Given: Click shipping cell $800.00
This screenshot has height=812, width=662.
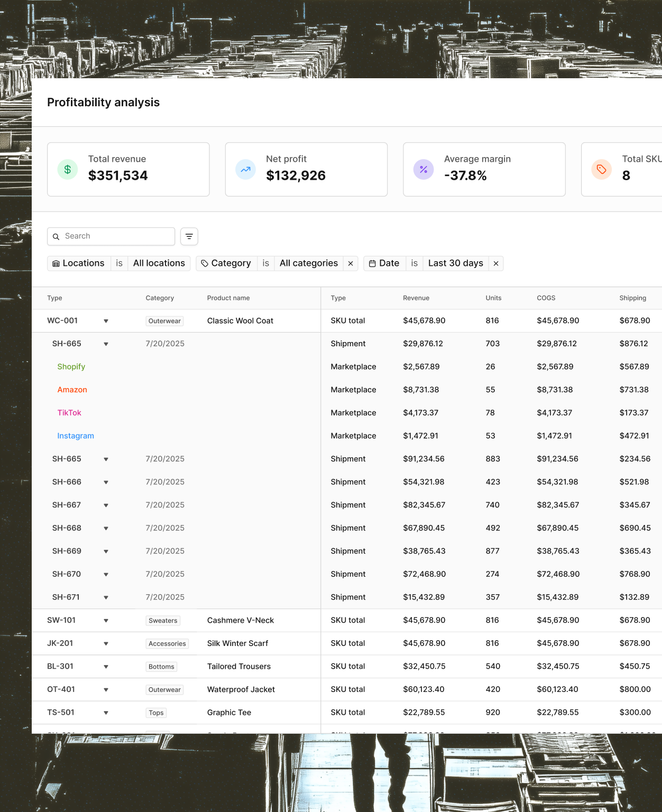Looking at the screenshot, I should [635, 689].
